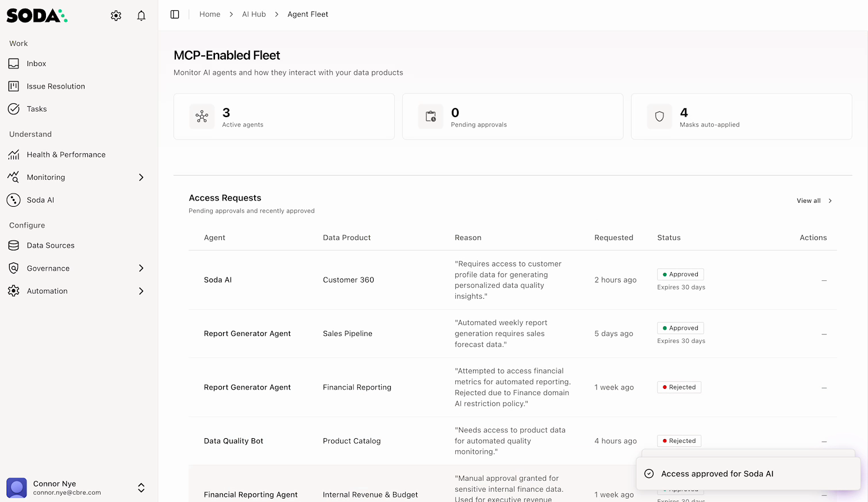Expand the Automation submenu chevron

pyautogui.click(x=141, y=291)
